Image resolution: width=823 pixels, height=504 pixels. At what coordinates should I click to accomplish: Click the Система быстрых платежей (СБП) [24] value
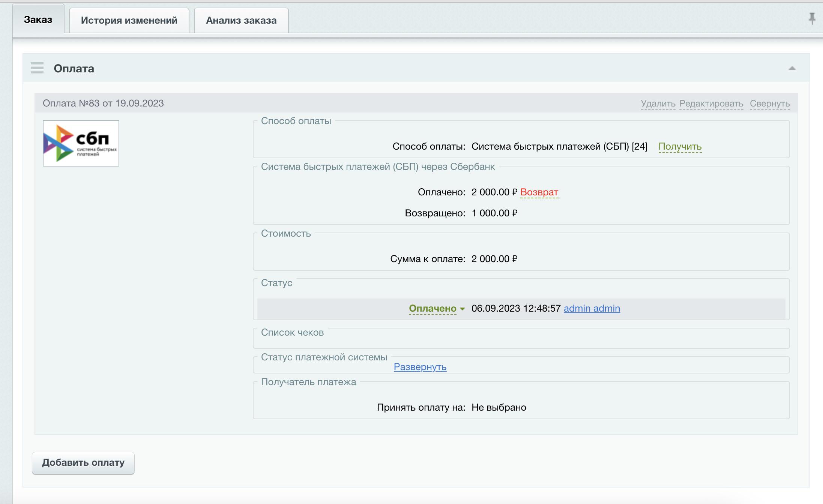pos(559,146)
